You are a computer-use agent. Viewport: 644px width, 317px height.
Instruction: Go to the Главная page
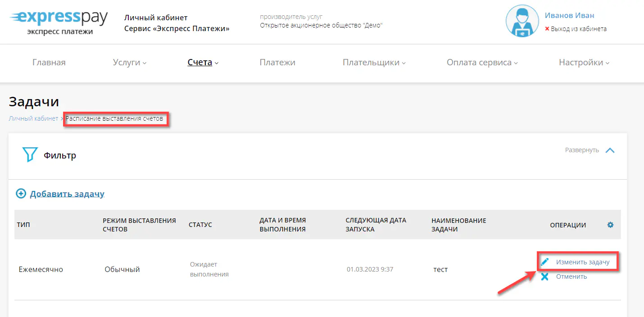[49, 63]
